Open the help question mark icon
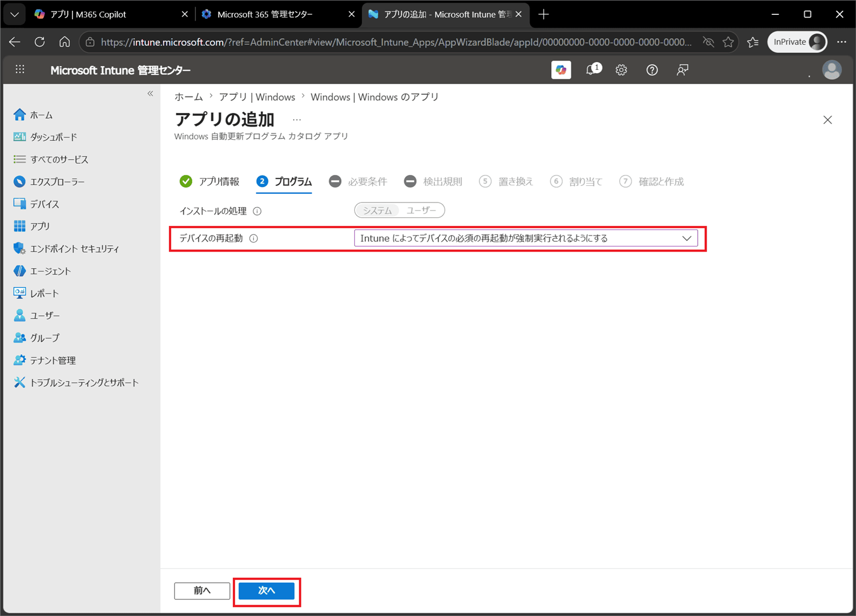This screenshot has width=856, height=616. point(652,70)
